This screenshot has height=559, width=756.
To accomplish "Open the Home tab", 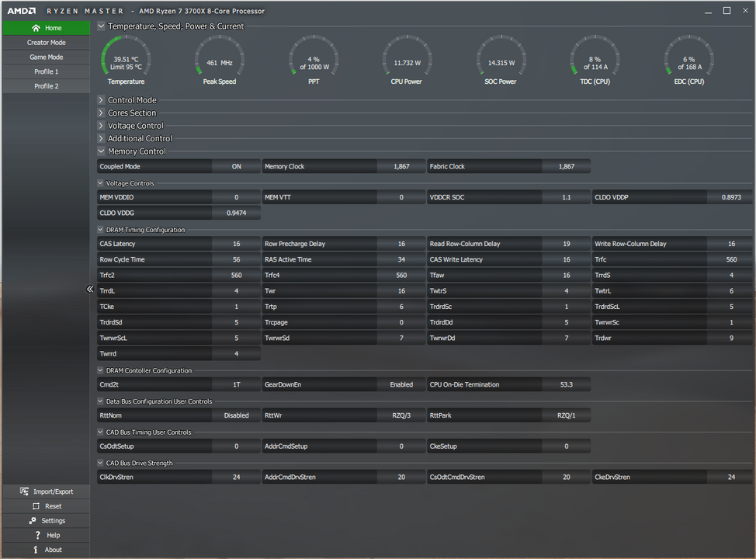I will point(47,28).
